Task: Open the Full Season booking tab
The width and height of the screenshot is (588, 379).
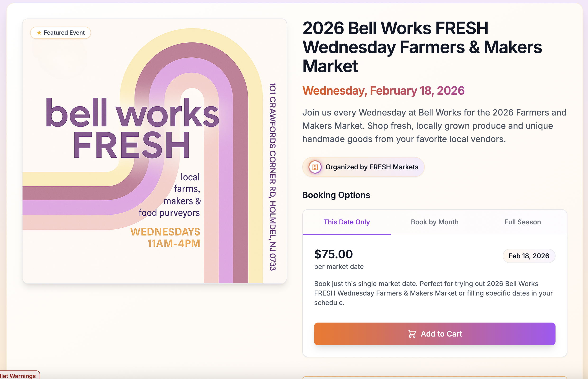Action: pyautogui.click(x=523, y=222)
